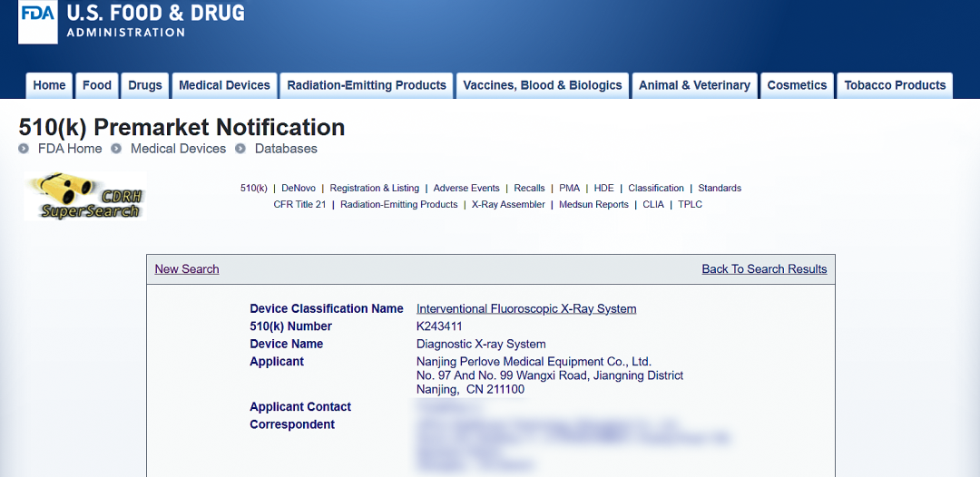Click the Applicant Contact label
This screenshot has height=477, width=980.
pyautogui.click(x=300, y=407)
